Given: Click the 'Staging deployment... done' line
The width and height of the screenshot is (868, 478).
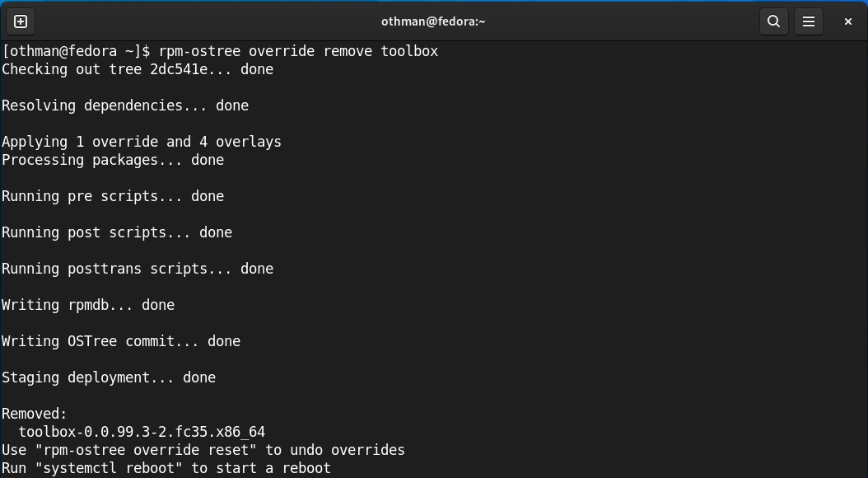Looking at the screenshot, I should pos(109,377).
